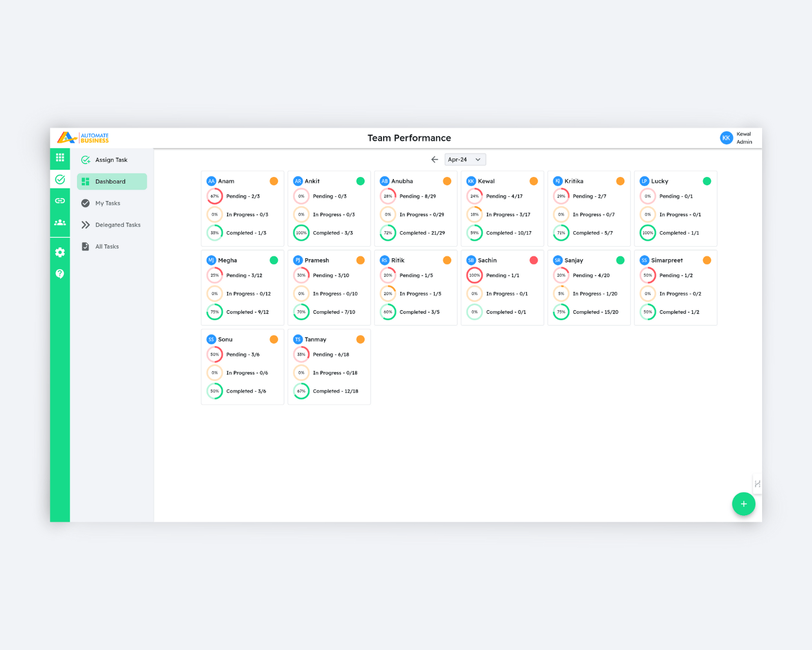
Task: Select Dashboard in the side menu
Action: tap(111, 182)
